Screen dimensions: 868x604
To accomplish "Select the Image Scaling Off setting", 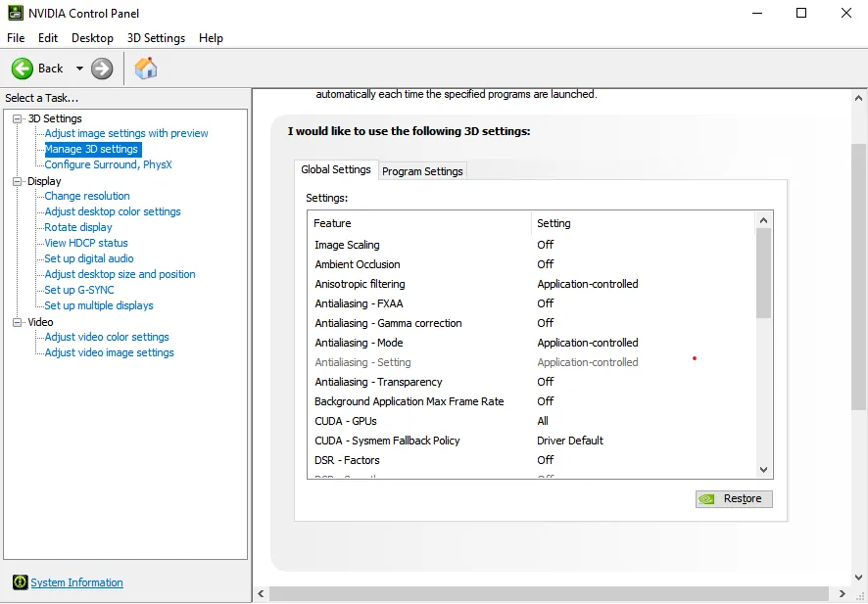I will pyautogui.click(x=546, y=245).
